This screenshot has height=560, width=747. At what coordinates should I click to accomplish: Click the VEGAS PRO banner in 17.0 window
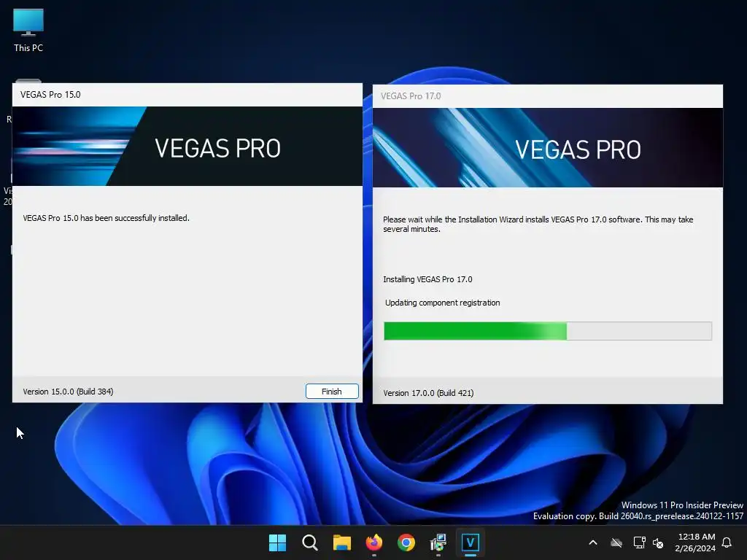pyautogui.click(x=548, y=147)
